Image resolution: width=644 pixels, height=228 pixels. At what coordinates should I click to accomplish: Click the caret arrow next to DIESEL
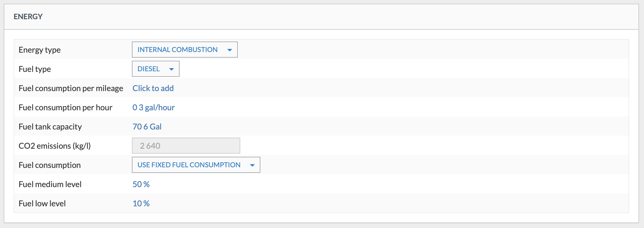tap(172, 69)
